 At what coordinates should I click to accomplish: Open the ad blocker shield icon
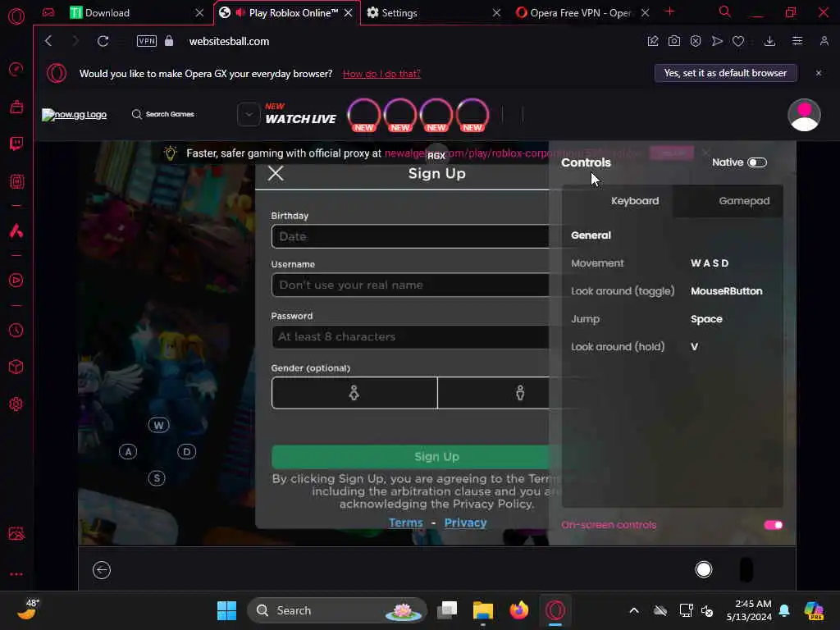coord(696,41)
